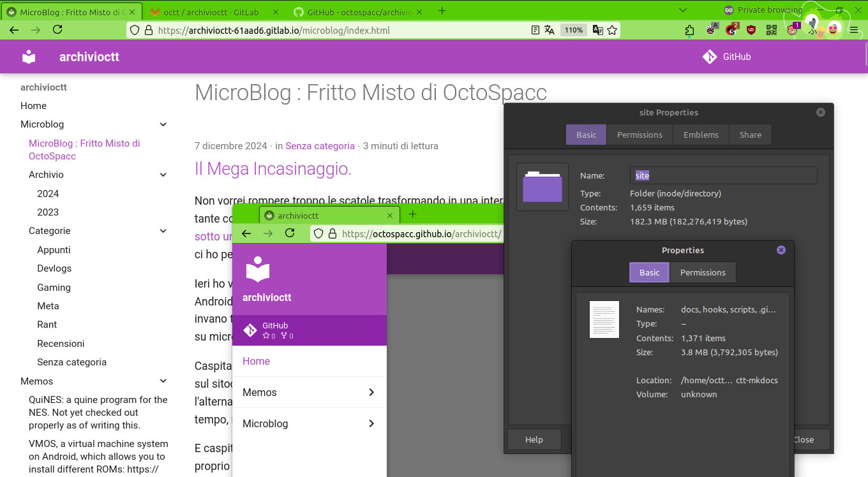Viewport: 868px width, 477px height.
Task: Click the document thumbnail icon in the front Properties dialog
Action: click(x=604, y=319)
